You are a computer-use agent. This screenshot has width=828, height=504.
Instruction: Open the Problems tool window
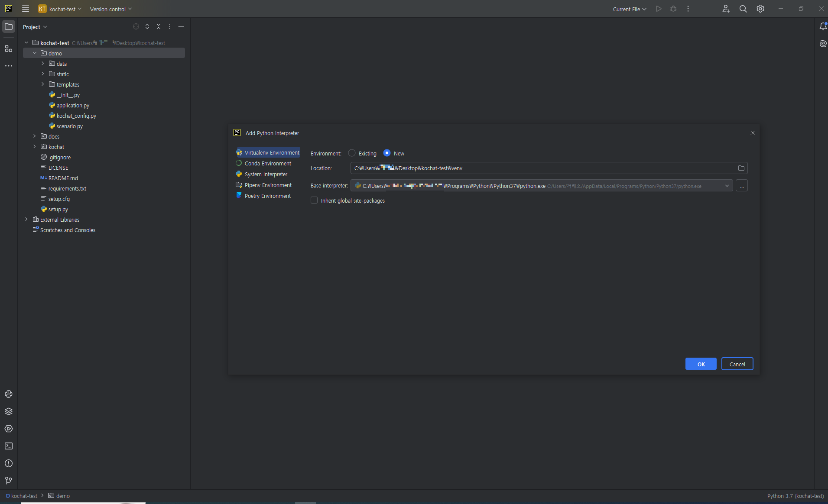click(x=9, y=463)
